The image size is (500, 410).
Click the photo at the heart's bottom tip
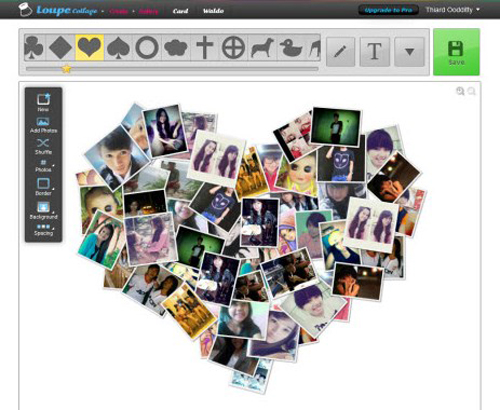click(252, 378)
